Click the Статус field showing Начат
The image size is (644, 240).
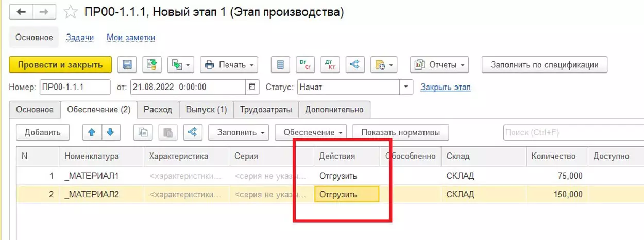349,87
